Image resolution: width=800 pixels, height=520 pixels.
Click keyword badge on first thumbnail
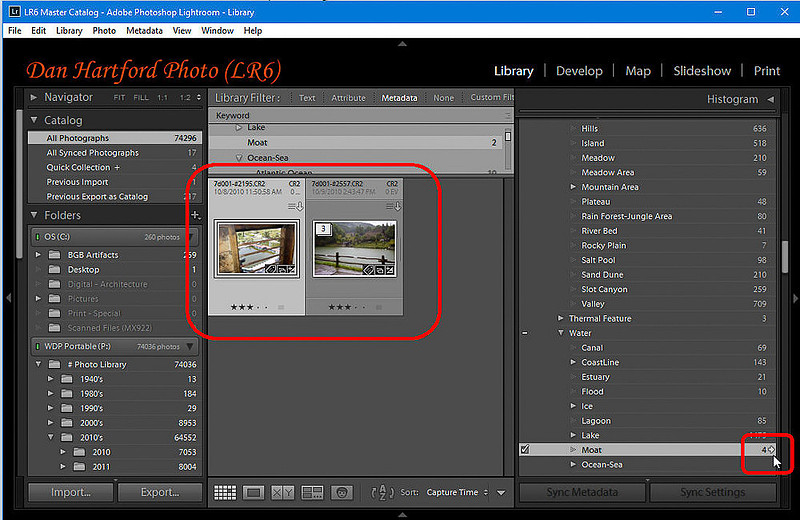pos(271,269)
